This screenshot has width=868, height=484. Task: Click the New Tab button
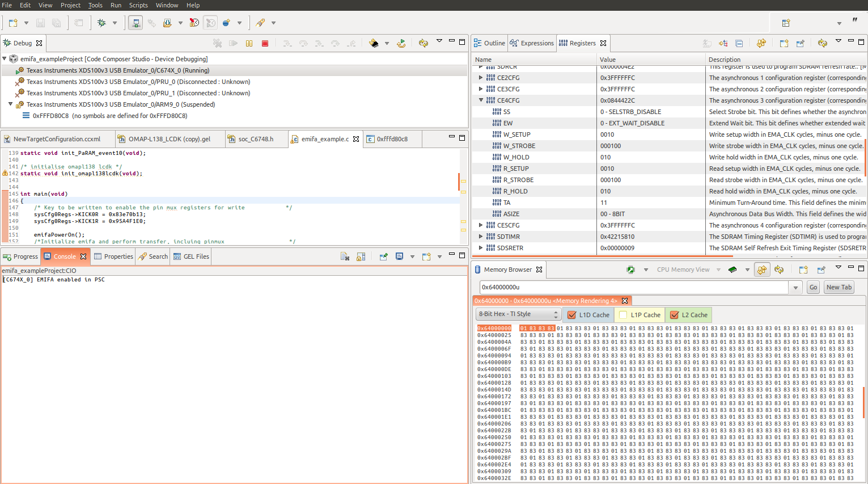839,287
